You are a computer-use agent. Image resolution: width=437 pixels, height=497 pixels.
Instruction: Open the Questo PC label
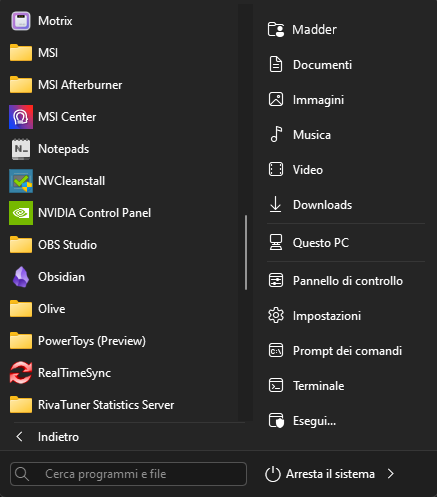[321, 243]
